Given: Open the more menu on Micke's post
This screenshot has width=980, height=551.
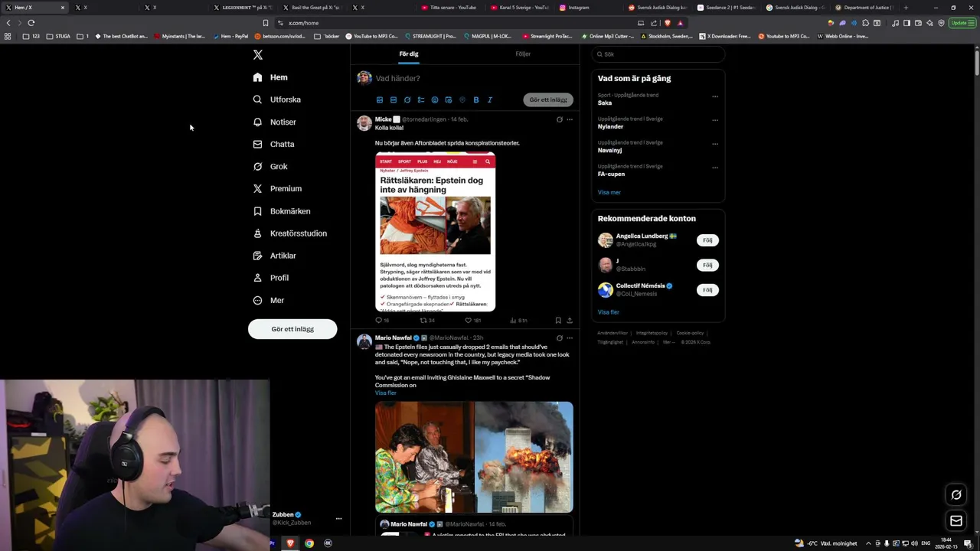Looking at the screenshot, I should coord(569,119).
